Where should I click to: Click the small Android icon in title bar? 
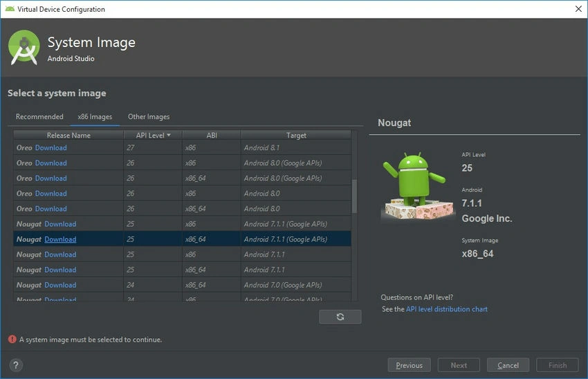[10, 9]
